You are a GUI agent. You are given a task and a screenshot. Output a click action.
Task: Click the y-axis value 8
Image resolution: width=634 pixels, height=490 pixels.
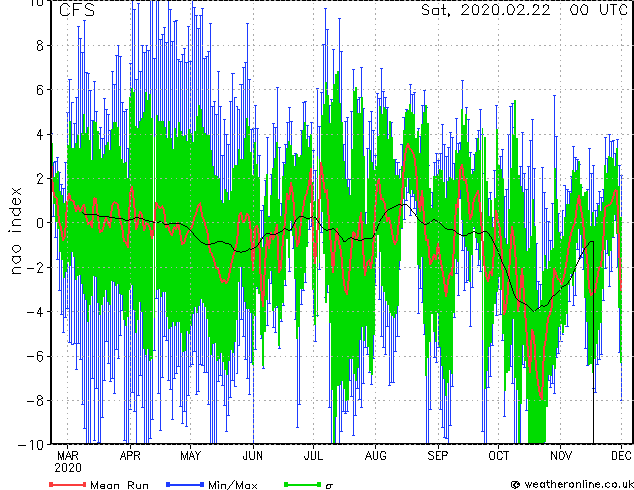pyautogui.click(x=40, y=46)
